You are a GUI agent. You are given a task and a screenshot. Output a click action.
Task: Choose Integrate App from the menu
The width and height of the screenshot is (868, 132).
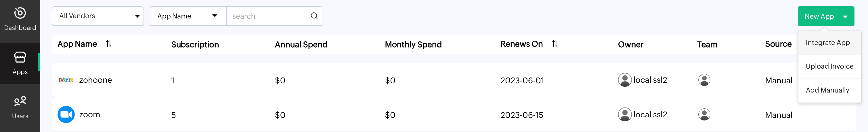click(x=827, y=43)
